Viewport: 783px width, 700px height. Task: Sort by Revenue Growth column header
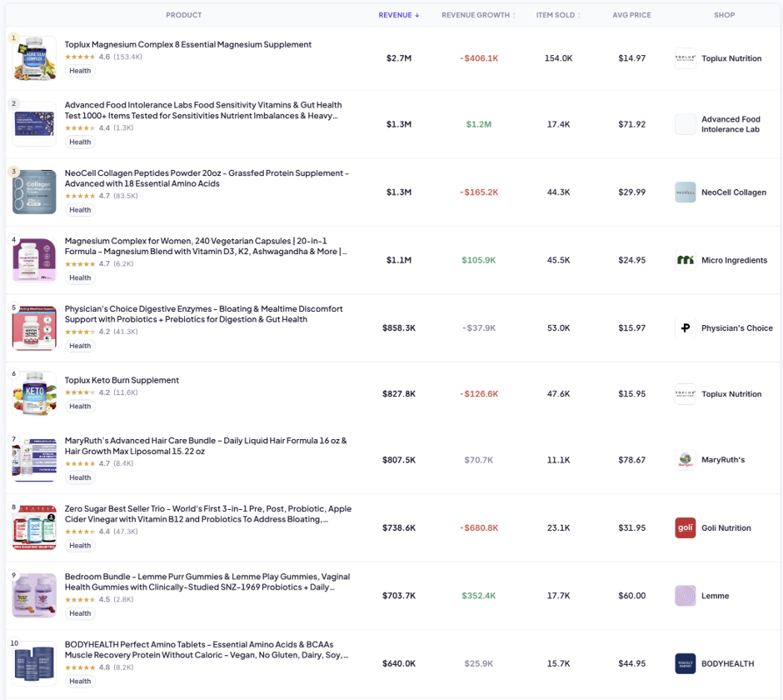pos(478,15)
